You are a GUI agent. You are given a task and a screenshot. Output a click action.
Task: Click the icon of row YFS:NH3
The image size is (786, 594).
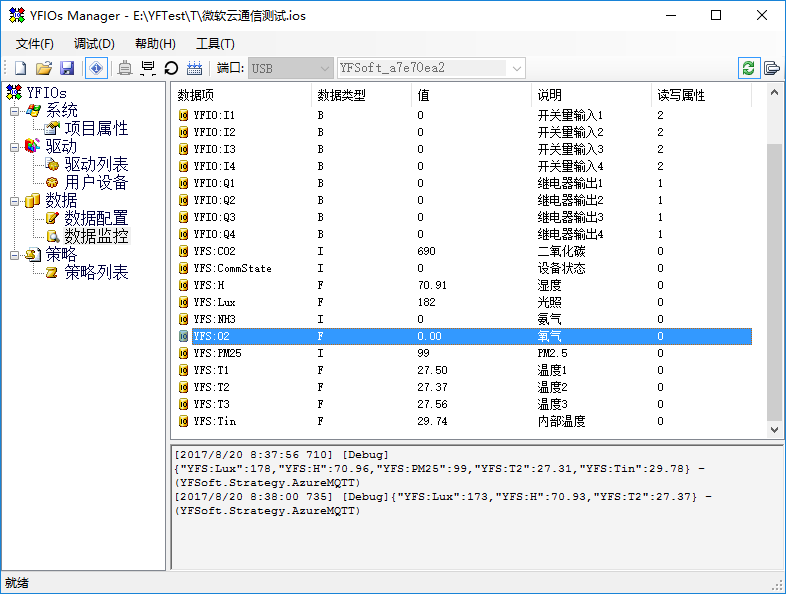(x=183, y=319)
